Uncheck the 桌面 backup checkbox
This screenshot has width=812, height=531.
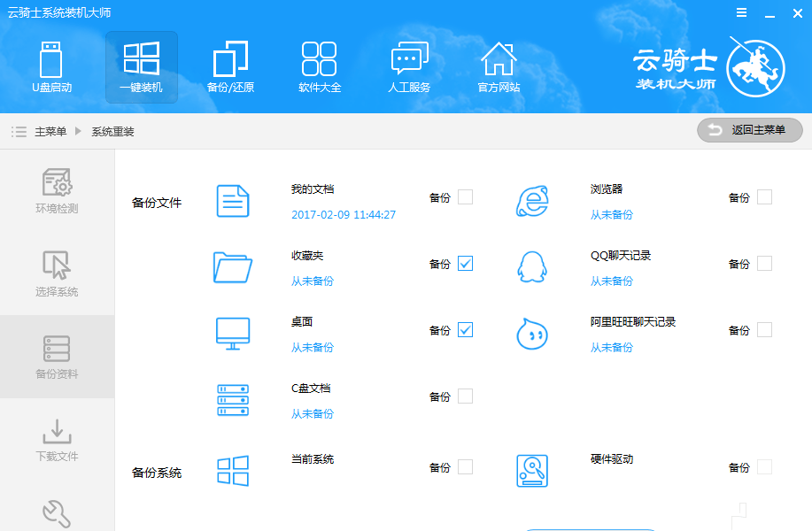[465, 330]
